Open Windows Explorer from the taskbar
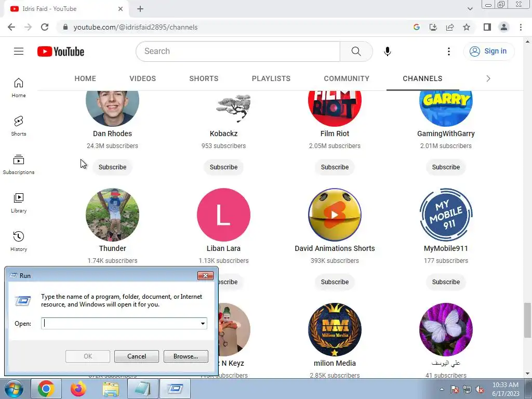Screen dimensions: 532x399 [x=111, y=389]
